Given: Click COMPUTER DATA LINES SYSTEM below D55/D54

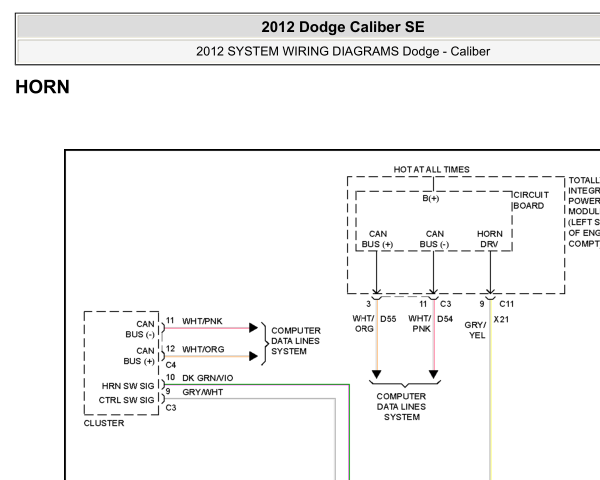Looking at the screenshot, I should tap(401, 407).
